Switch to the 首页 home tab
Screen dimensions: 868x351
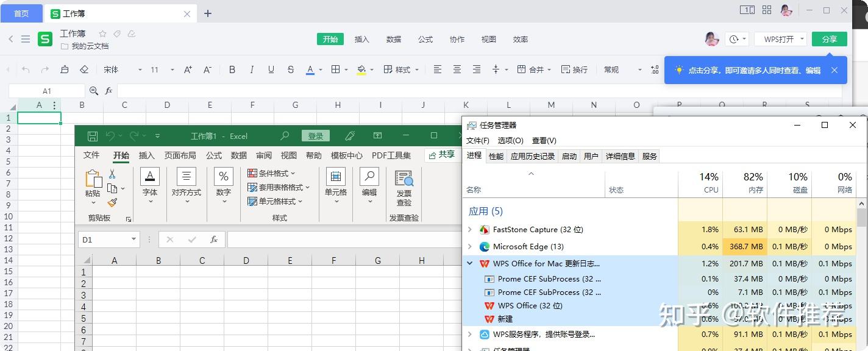click(21, 13)
